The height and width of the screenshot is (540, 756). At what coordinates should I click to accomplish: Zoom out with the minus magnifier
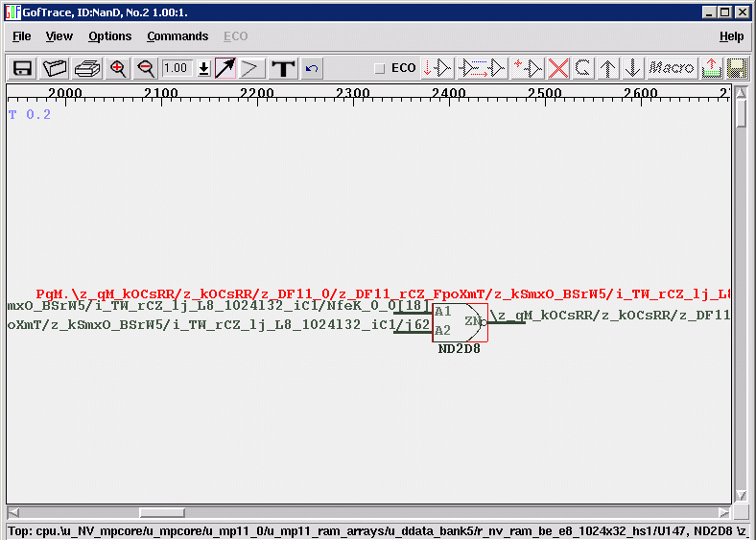(x=146, y=68)
